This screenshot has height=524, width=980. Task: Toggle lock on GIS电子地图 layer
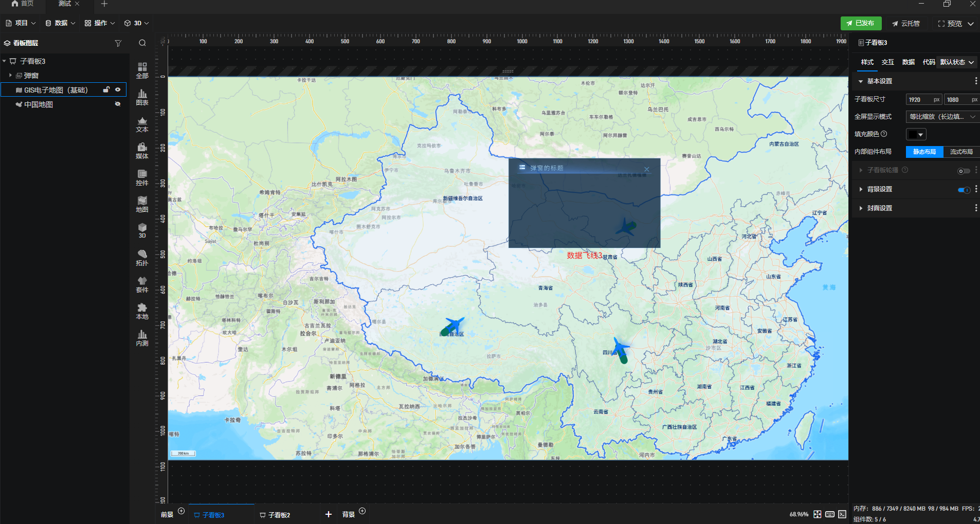click(x=106, y=89)
